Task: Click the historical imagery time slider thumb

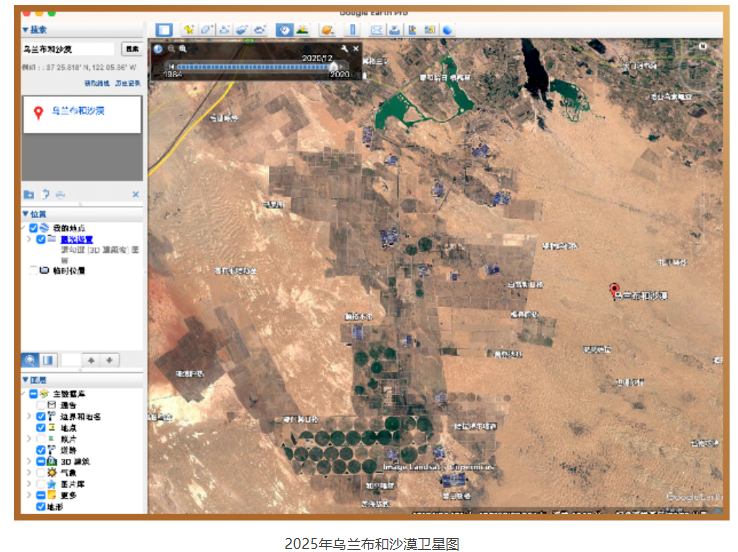Action: [x=334, y=68]
